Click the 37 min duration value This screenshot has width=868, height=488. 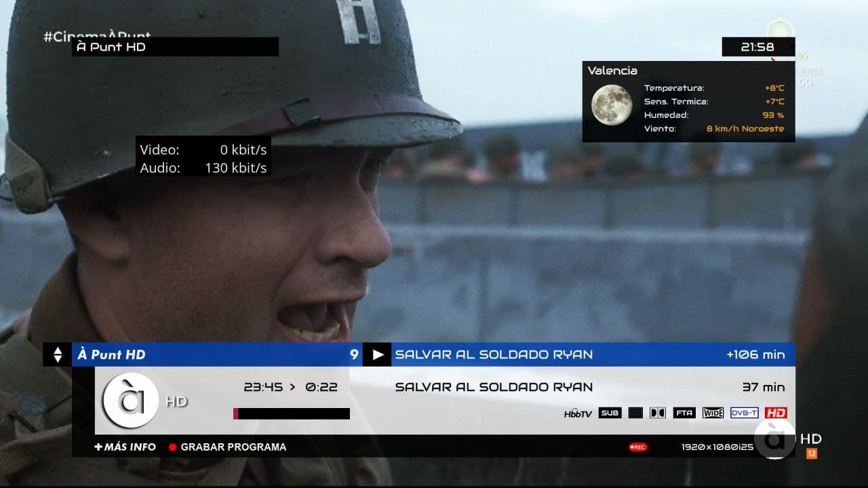(x=764, y=387)
